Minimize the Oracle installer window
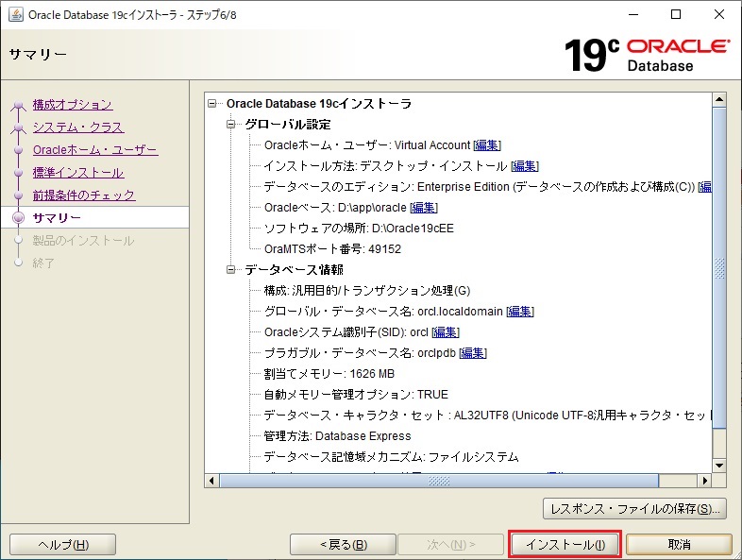The image size is (742, 560). pyautogui.click(x=633, y=15)
